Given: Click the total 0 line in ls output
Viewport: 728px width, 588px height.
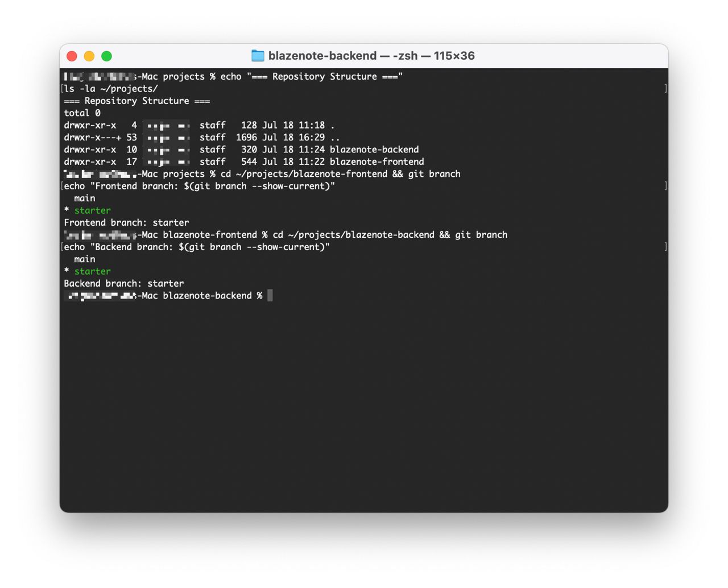Looking at the screenshot, I should (81, 113).
